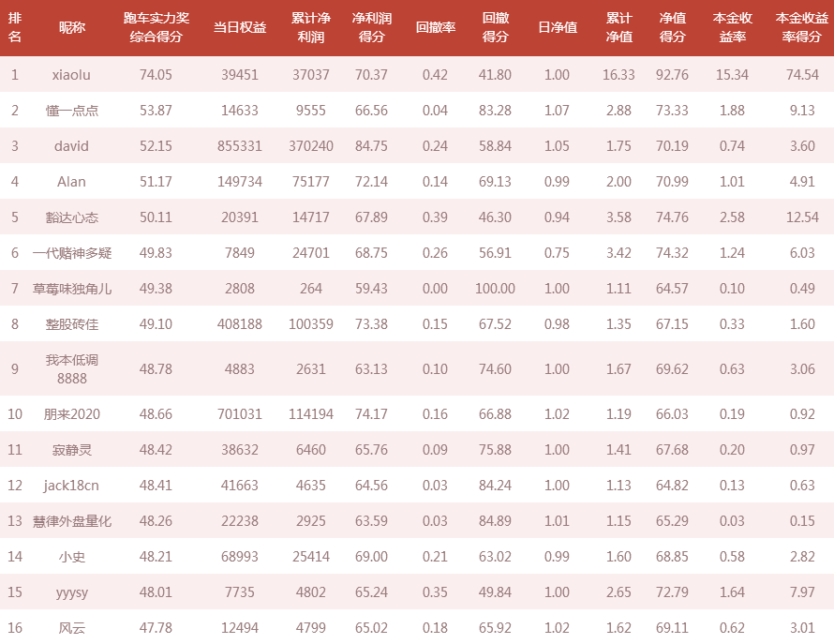834x644 pixels.
Task: Click the 累计净利润 column header
Action: [310, 28]
